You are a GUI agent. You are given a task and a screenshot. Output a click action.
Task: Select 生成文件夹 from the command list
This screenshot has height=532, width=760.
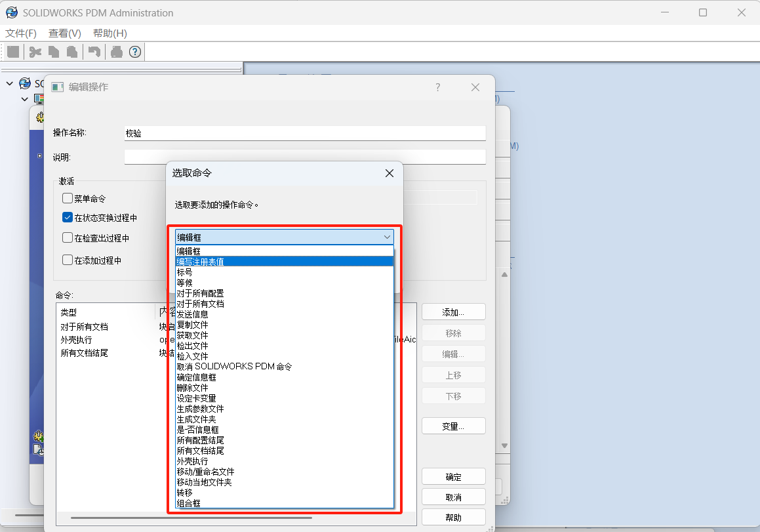coord(284,419)
